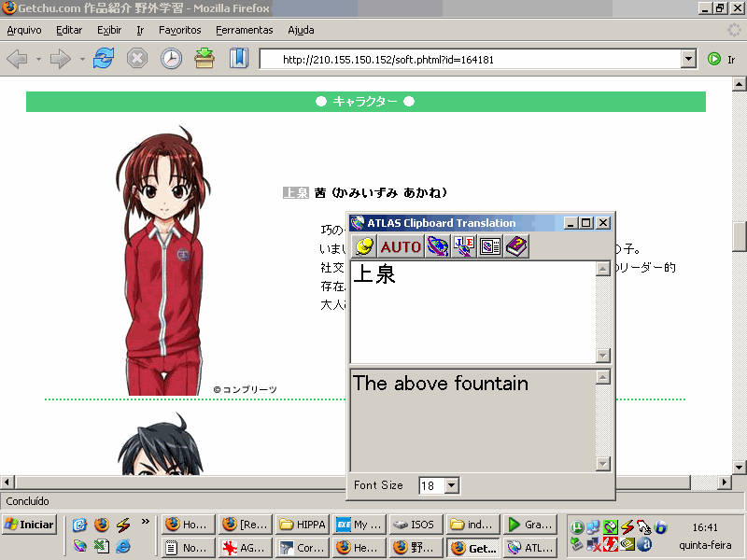Viewport: 747px width, 560px height.
Task: Click the red-haired character image
Action: pos(162,260)
